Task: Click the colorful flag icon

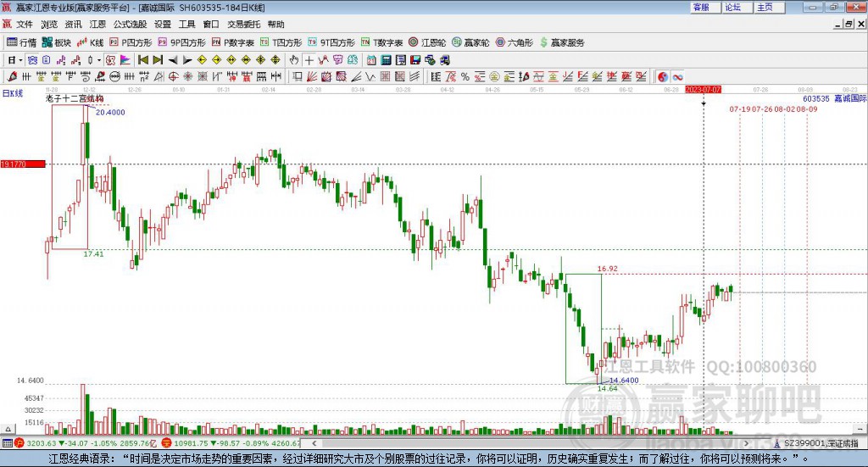Action: (x=125, y=60)
